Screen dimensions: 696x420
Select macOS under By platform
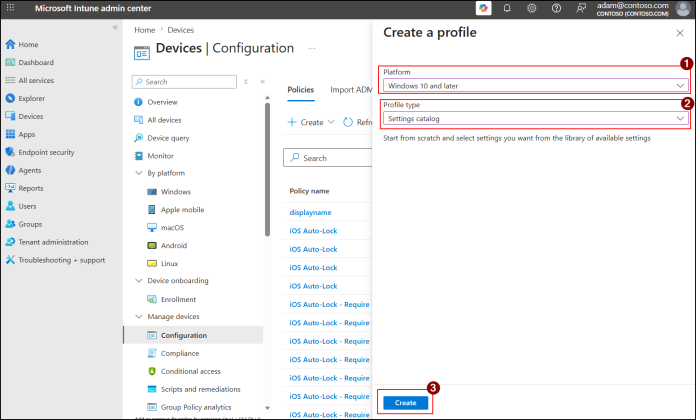pos(172,227)
